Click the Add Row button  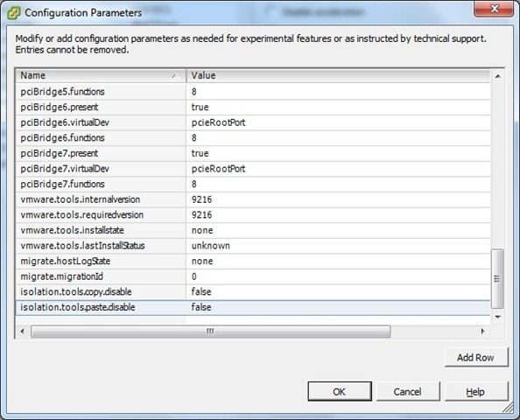click(x=475, y=357)
